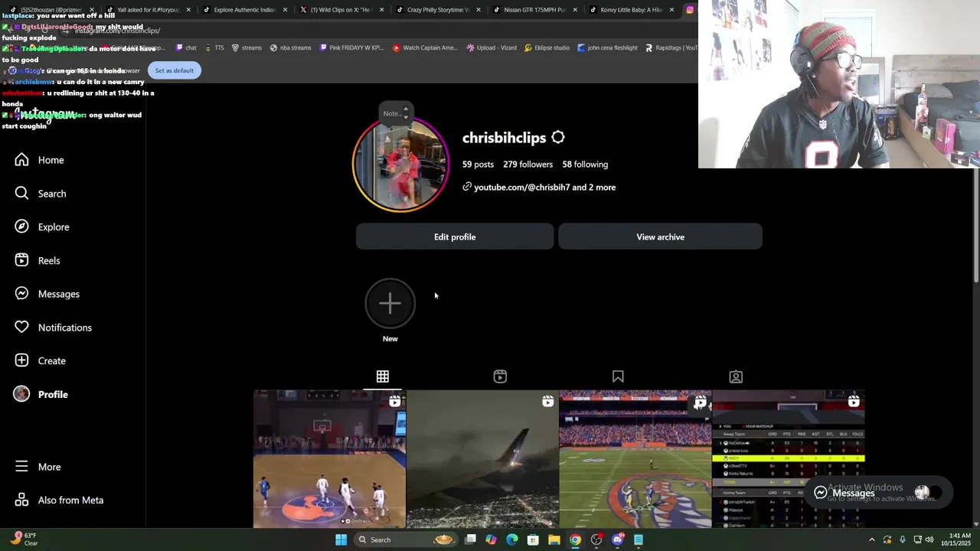Select the Posts grid tab
Screen dimensions: 980x551
(x=383, y=377)
